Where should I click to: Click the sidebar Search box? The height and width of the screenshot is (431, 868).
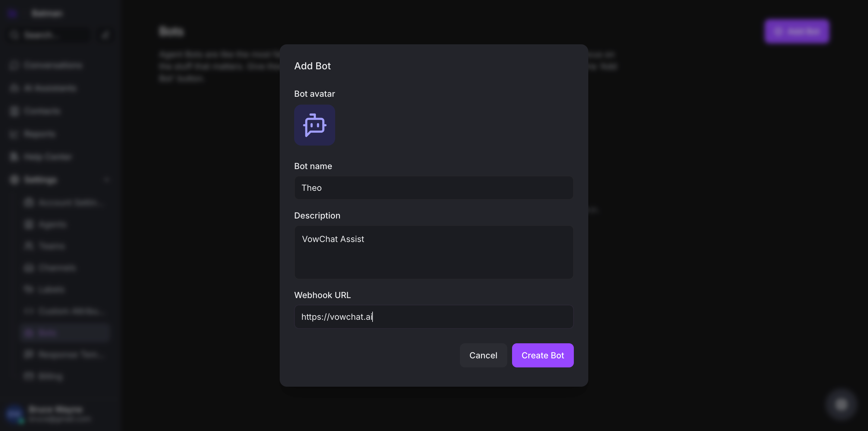pyautogui.click(x=47, y=35)
